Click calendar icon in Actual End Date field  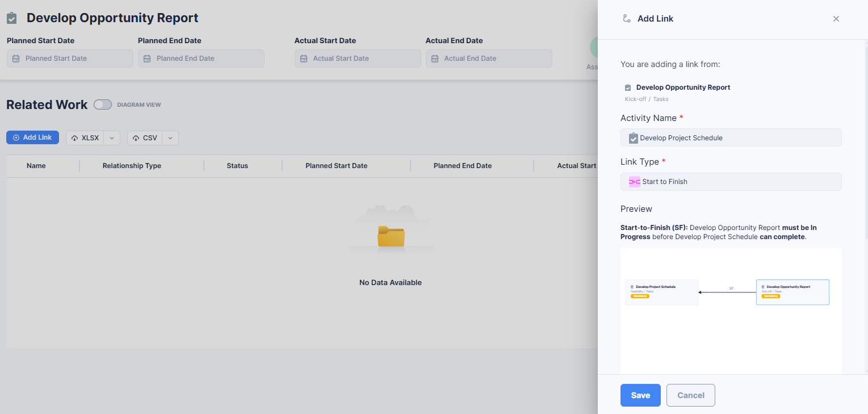[x=435, y=58]
